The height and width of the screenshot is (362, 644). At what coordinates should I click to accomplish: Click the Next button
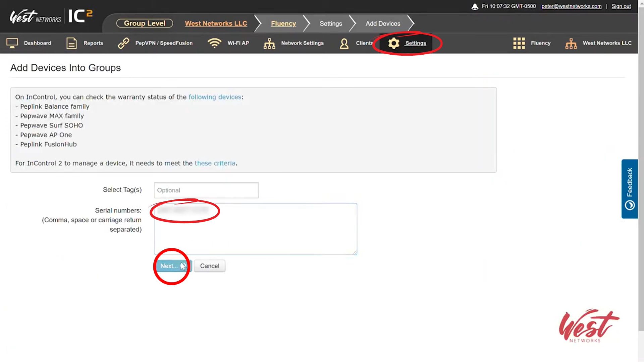point(169,266)
